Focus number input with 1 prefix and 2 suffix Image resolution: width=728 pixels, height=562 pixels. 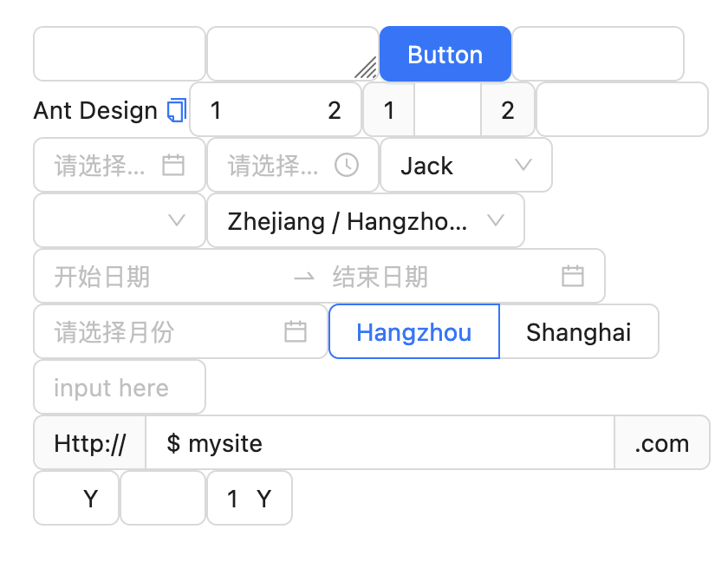click(276, 109)
